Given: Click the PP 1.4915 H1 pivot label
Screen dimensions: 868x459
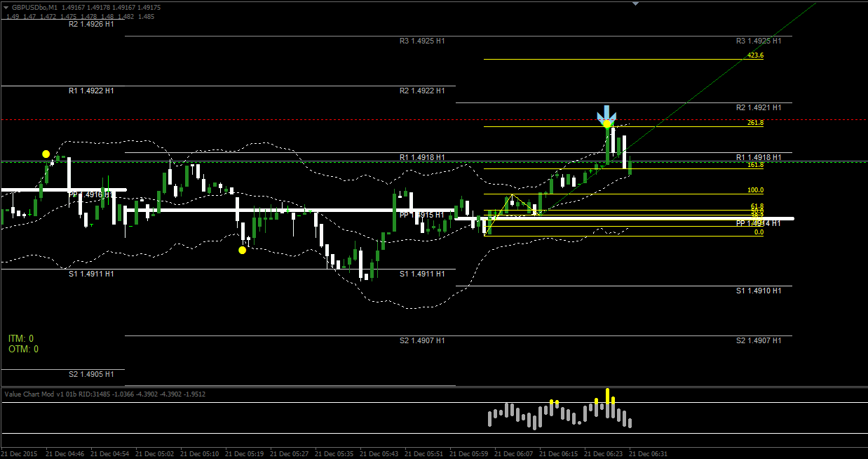Looking at the screenshot, I should click(422, 215).
